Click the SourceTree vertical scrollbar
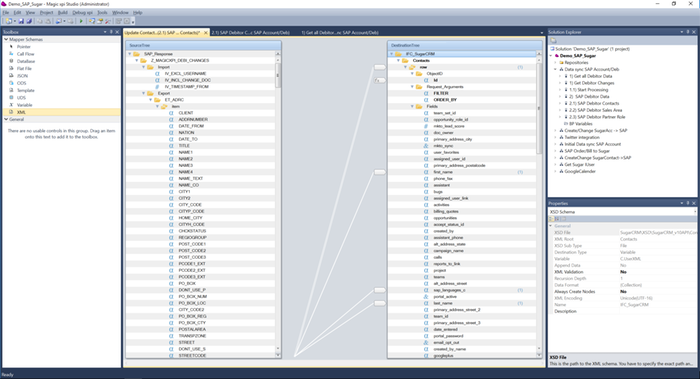 (x=278, y=204)
